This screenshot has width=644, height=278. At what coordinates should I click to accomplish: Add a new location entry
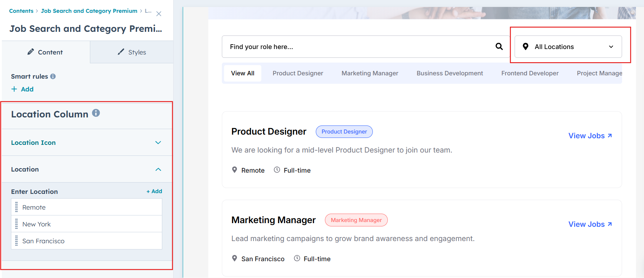154,191
